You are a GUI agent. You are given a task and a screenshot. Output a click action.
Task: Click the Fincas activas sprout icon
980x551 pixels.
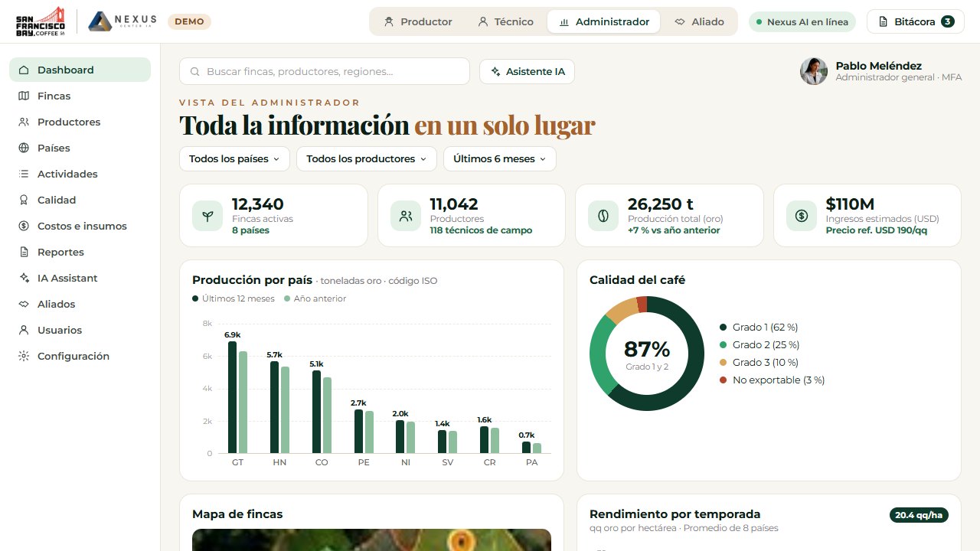(x=207, y=216)
